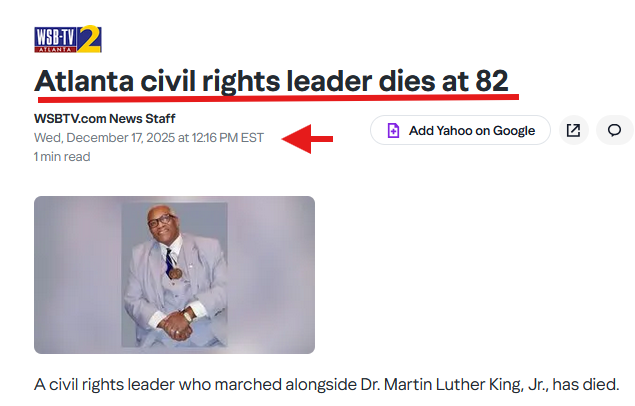Click the article headline about civil rights leader
This screenshot has width=635, height=406.
coord(272,80)
